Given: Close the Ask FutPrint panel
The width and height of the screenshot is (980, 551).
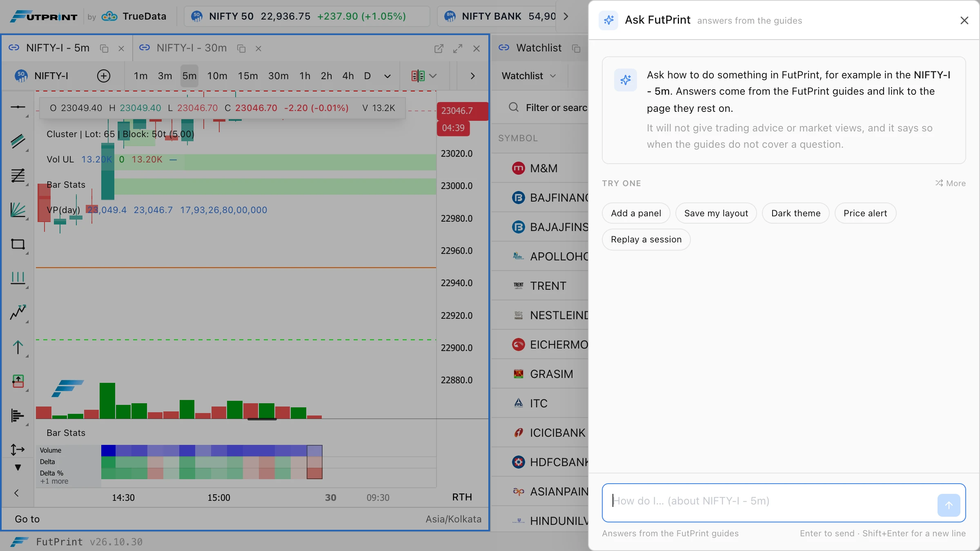Looking at the screenshot, I should (x=964, y=20).
